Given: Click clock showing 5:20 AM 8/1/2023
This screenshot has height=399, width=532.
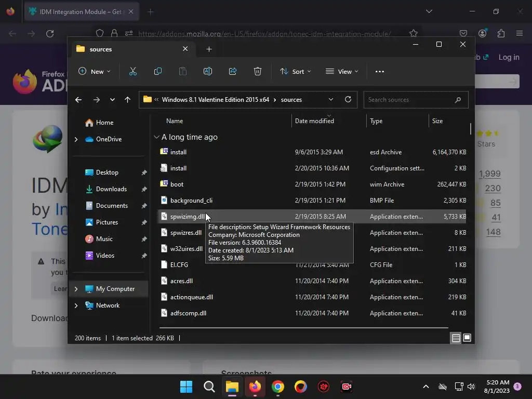Looking at the screenshot, I should click(x=497, y=387).
